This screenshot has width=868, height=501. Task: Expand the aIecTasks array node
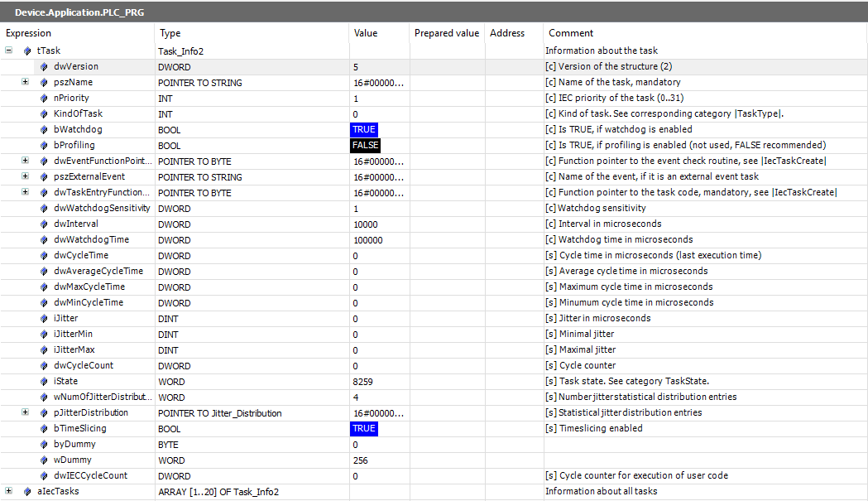[x=8, y=492]
